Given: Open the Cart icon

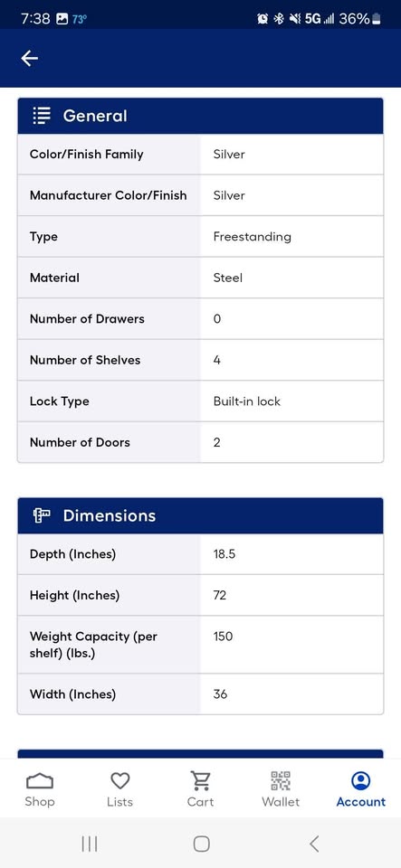Looking at the screenshot, I should click(x=201, y=780).
